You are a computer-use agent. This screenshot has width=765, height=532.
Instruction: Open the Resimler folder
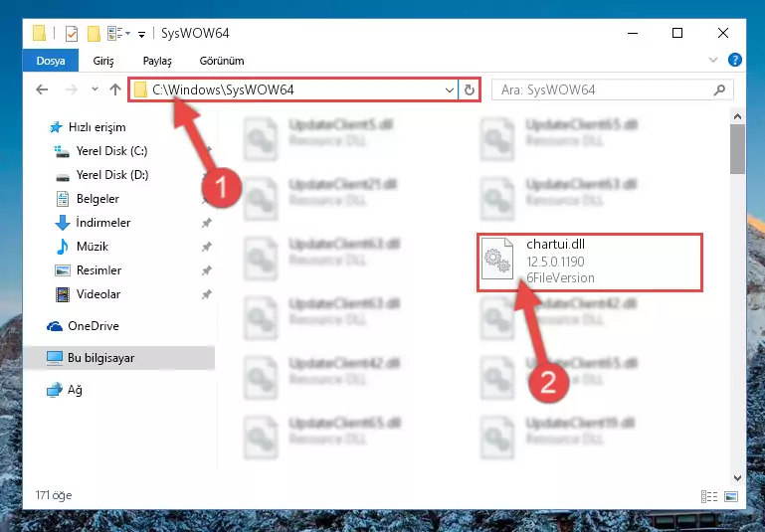(98, 270)
